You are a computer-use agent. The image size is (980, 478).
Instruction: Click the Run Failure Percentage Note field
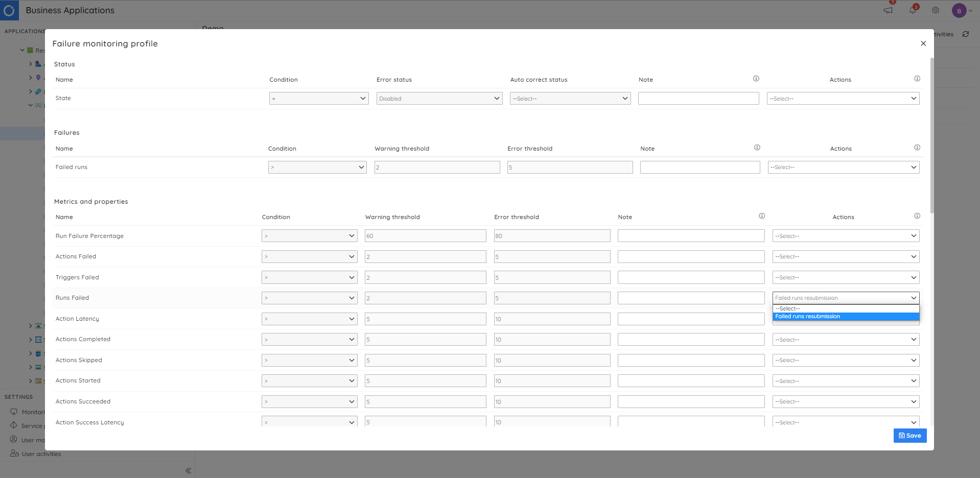pos(691,236)
